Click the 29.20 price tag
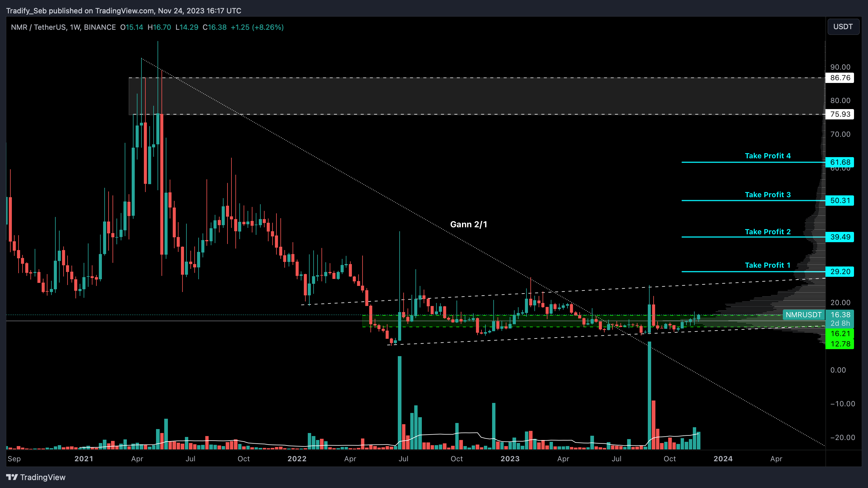Image resolution: width=868 pixels, height=488 pixels. 840,272
